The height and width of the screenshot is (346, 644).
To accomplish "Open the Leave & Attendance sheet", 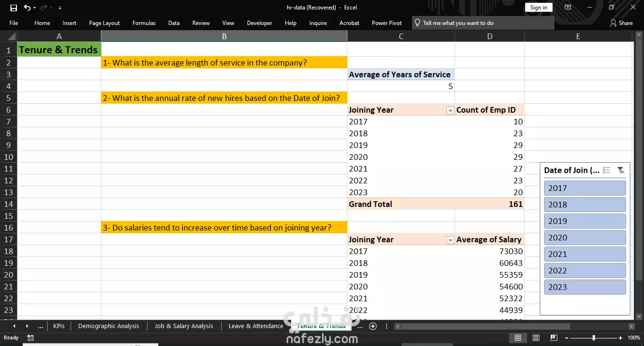I will pos(256,326).
